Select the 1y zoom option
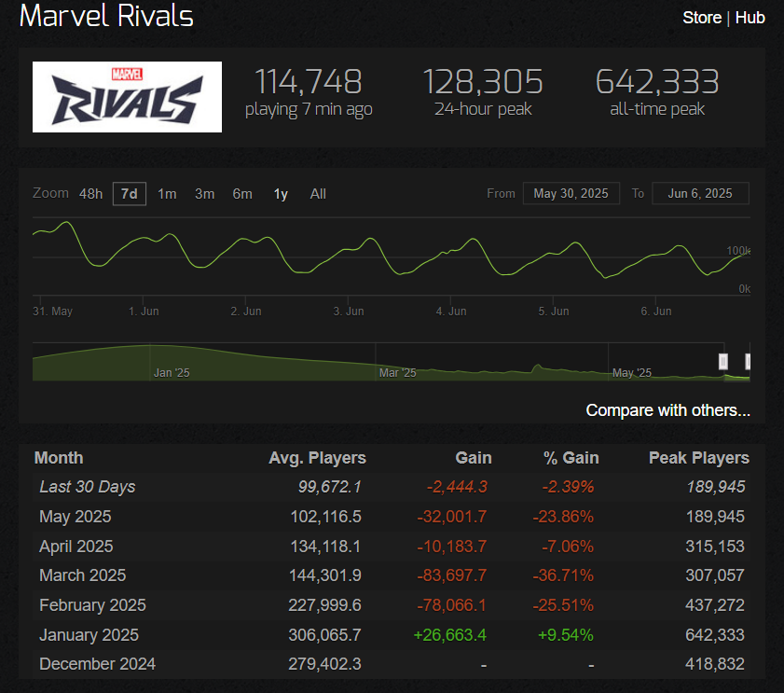Image resolution: width=784 pixels, height=693 pixels. 281,194
